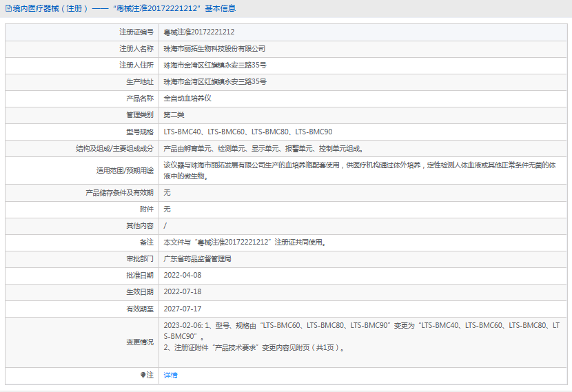
Task: Click the bullet icon next to 注
Action: pos(143,375)
